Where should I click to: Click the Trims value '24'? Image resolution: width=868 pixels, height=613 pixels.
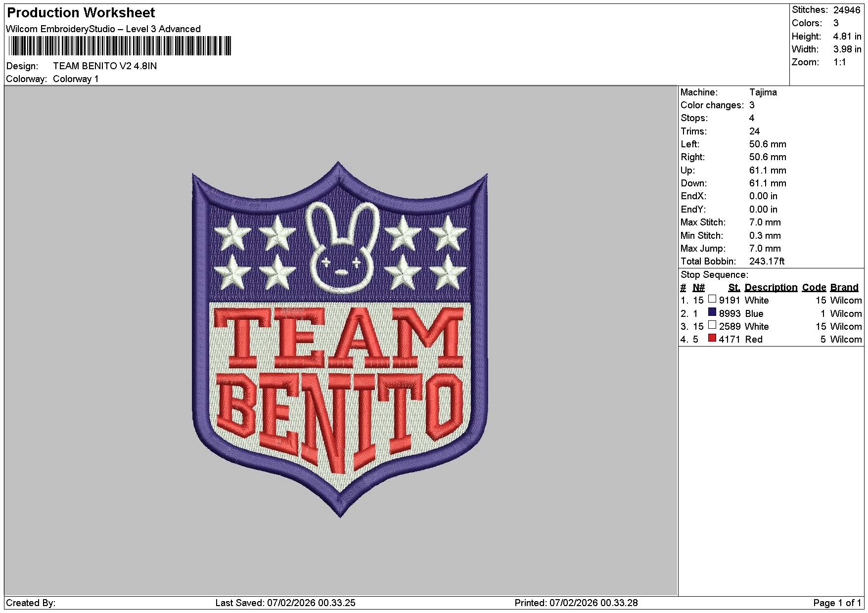[x=754, y=131]
